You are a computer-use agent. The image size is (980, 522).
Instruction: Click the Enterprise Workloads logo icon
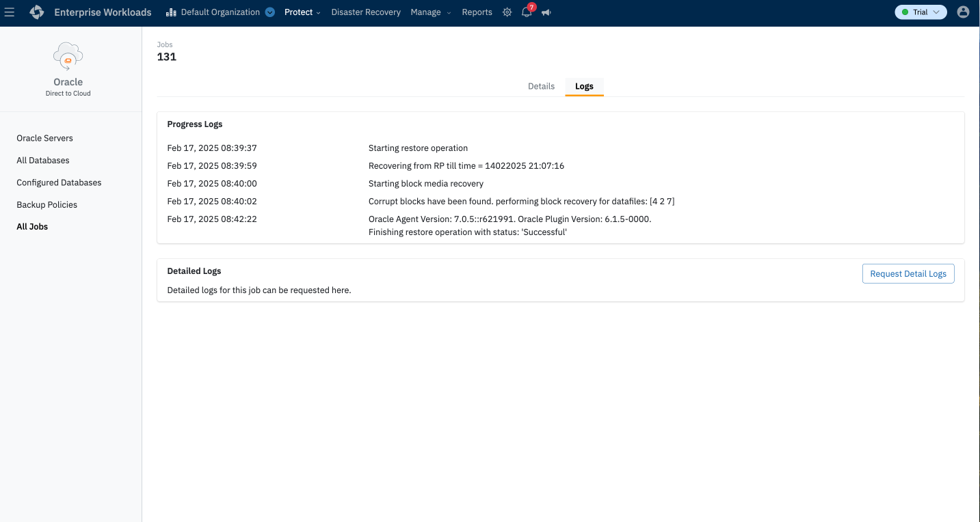tap(37, 12)
